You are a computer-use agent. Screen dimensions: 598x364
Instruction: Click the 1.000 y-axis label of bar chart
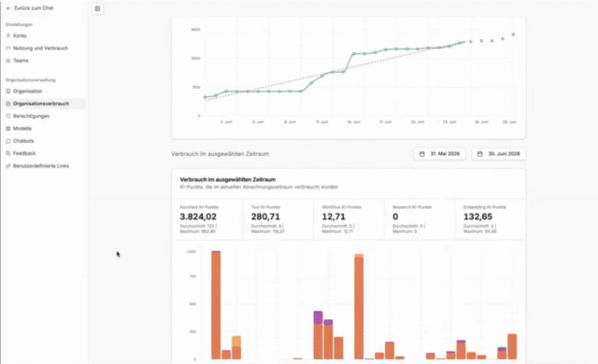click(192, 252)
